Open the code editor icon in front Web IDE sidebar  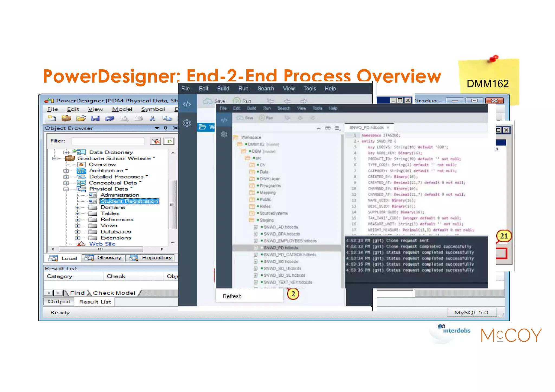tap(224, 120)
